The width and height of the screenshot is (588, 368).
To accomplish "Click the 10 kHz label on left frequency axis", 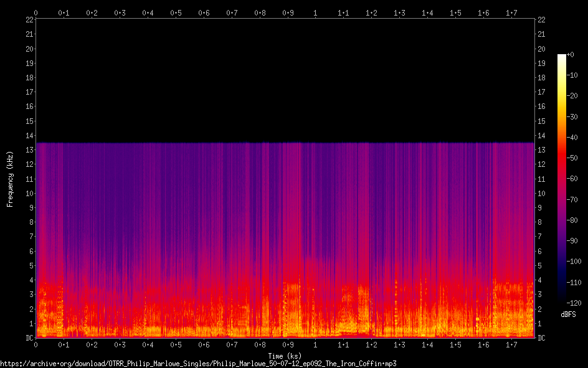I will (29, 194).
